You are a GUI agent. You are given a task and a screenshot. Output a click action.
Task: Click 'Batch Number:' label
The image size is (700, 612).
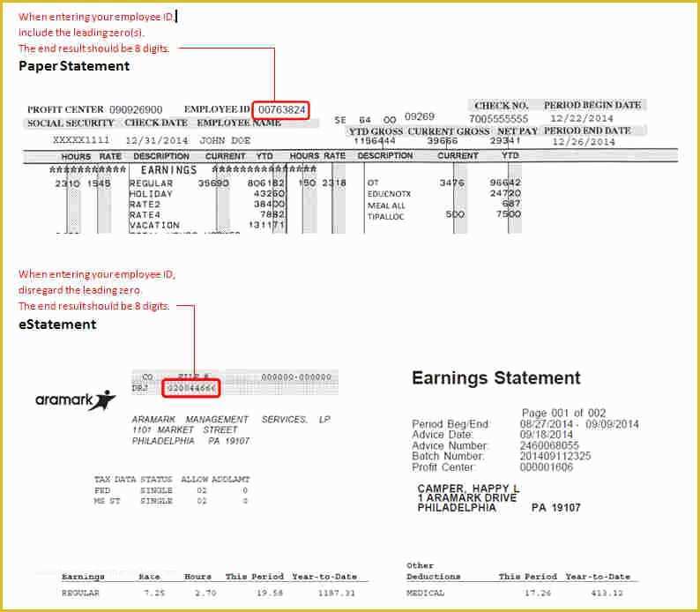(x=448, y=456)
